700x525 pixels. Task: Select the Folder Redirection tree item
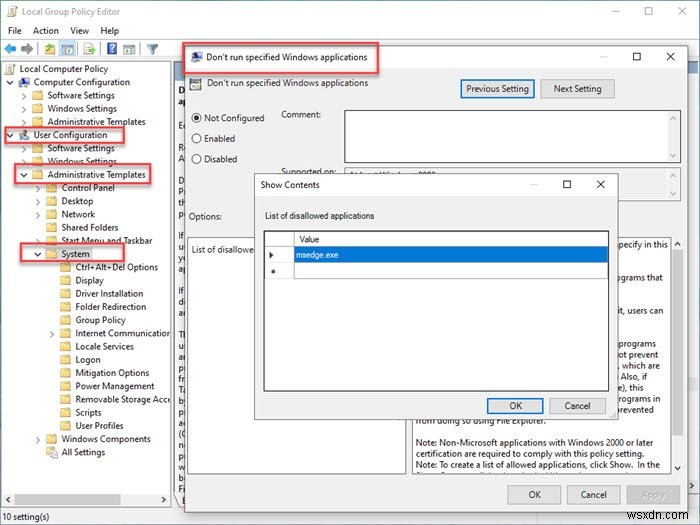point(111,307)
